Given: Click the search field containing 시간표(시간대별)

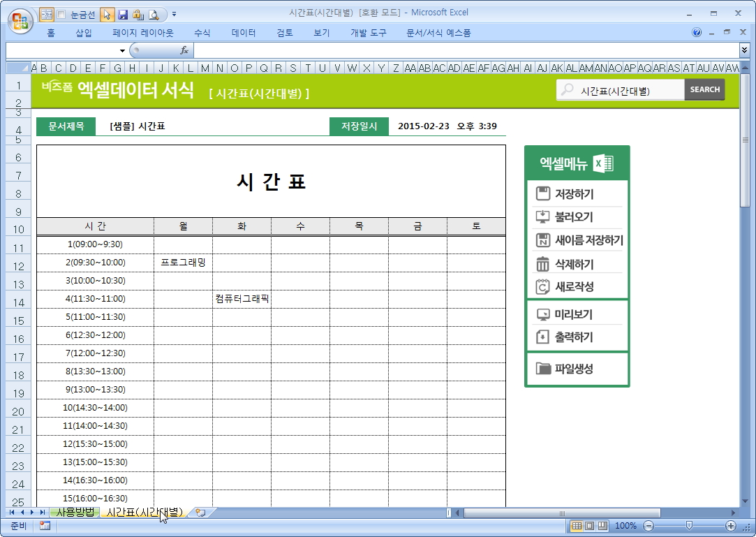Looking at the screenshot, I should [621, 90].
